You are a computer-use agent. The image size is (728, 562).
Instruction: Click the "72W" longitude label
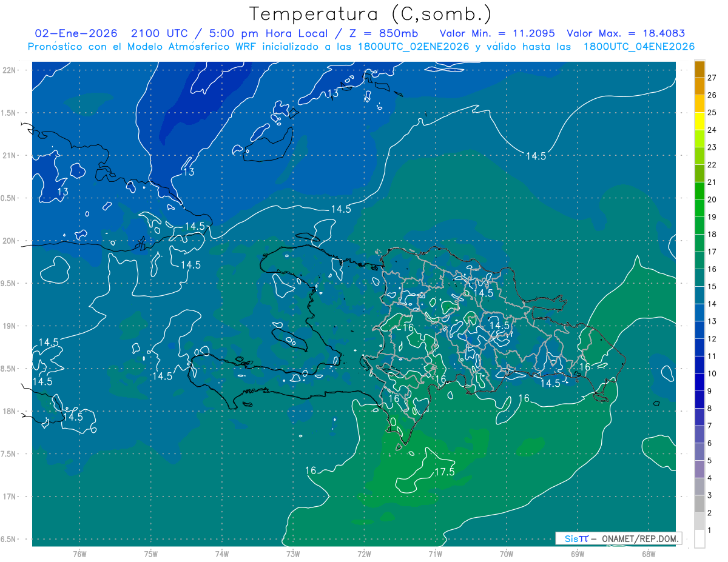[x=364, y=554]
